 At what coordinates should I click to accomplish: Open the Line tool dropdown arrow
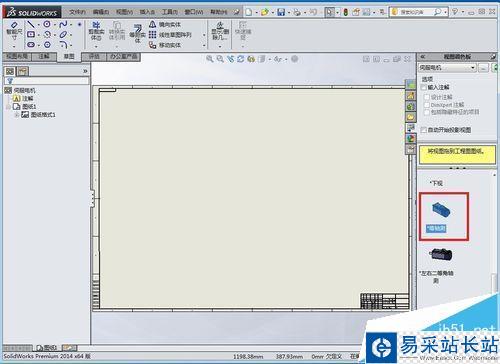pyautogui.click(x=39, y=24)
